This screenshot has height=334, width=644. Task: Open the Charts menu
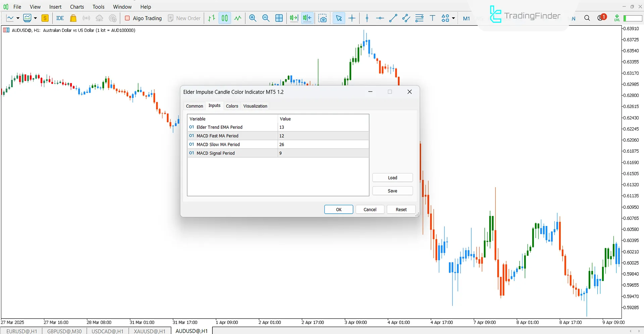coord(77,7)
